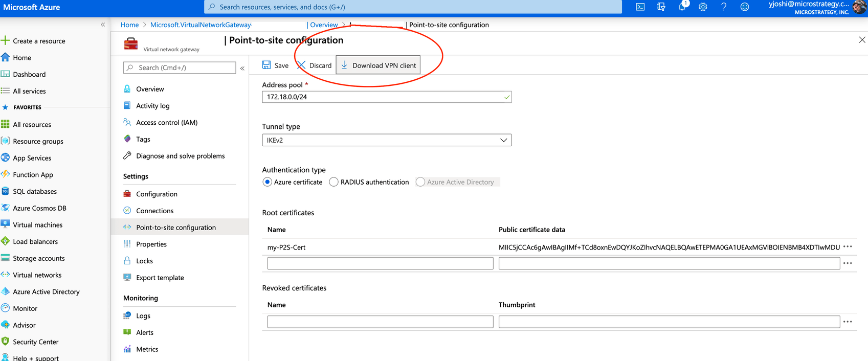Open the help question mark icon
Screen dimensions: 868x361
coord(724,7)
